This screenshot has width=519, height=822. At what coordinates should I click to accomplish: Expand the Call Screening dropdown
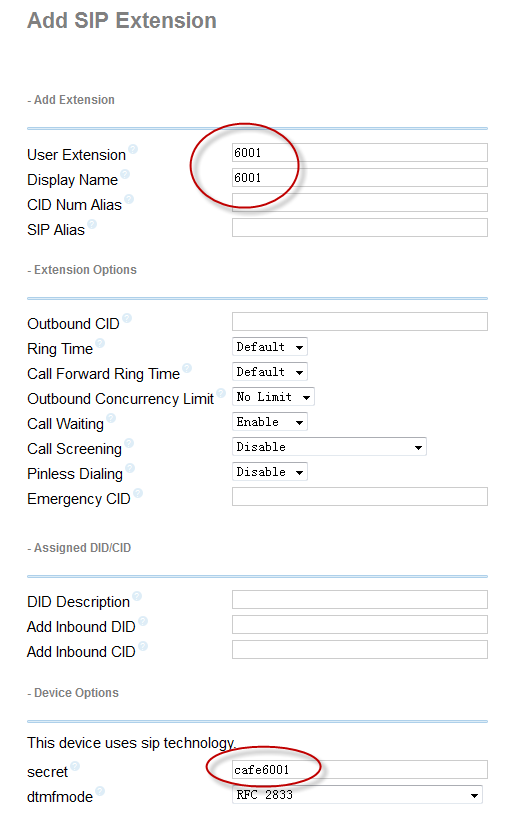click(329, 447)
